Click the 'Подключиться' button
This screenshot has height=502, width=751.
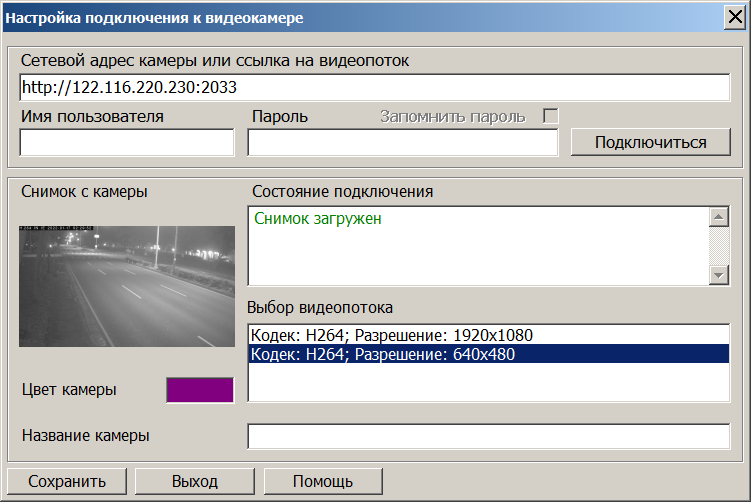(x=651, y=142)
